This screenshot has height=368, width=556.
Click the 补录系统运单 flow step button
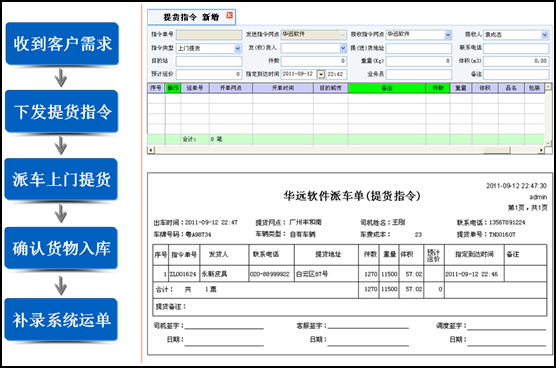point(61,319)
